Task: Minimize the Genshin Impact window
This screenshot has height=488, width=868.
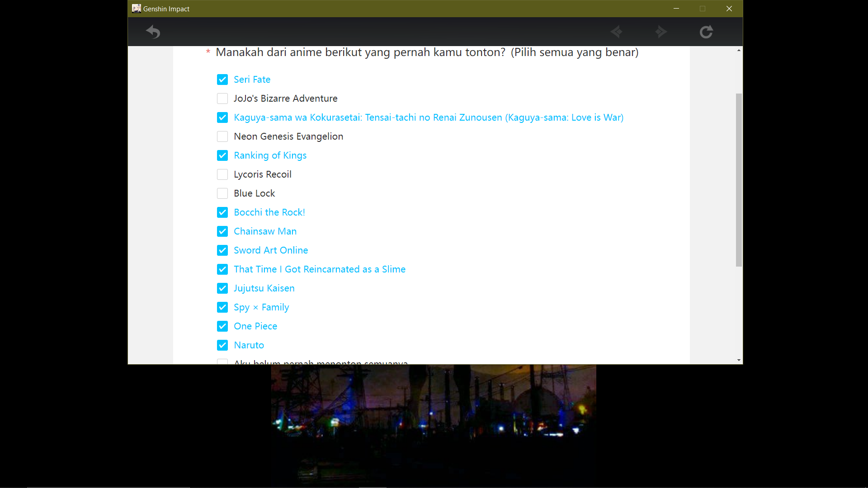Action: (676, 9)
